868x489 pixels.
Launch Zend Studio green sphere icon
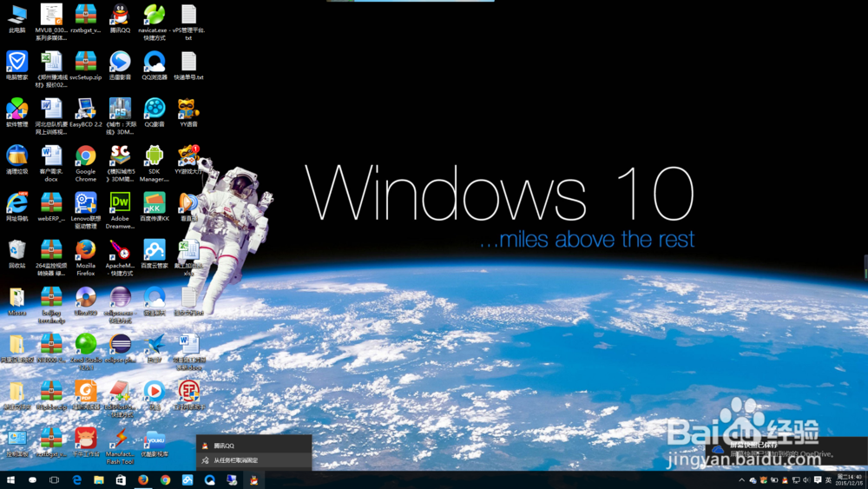point(86,352)
